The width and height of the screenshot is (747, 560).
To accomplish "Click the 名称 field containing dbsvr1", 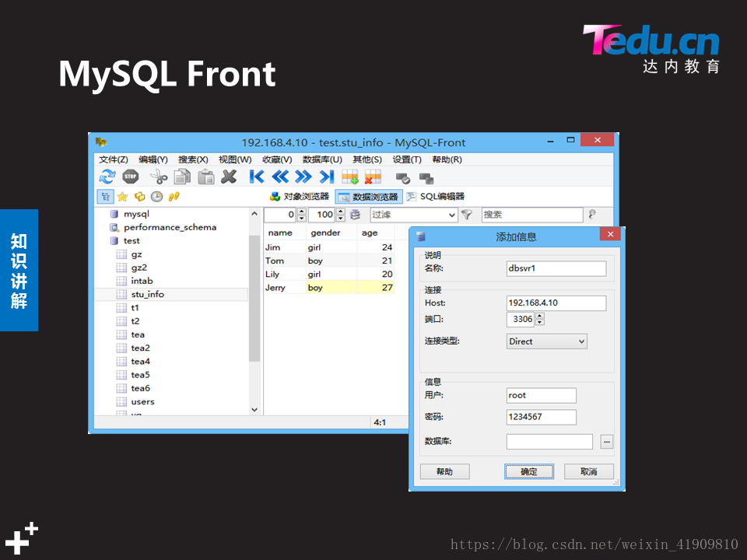I will (556, 268).
